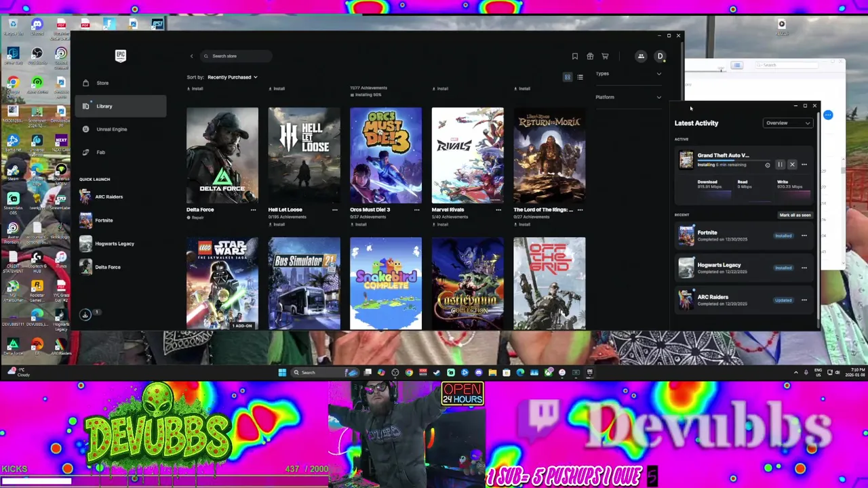This screenshot has height=488, width=868.
Task: Click the Search store field
Action: click(x=236, y=56)
